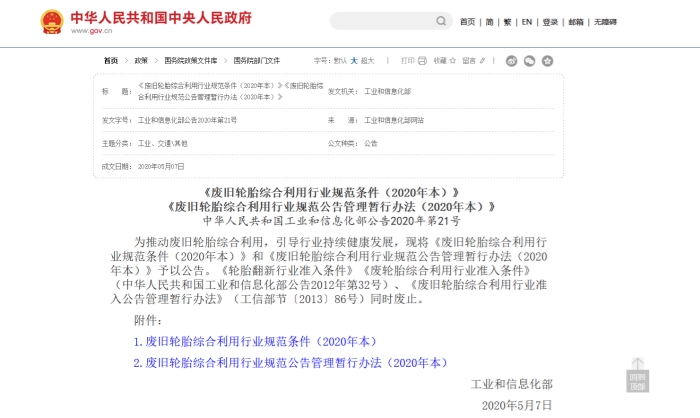Viewport: 700px width, 418px height.
Task: Set font size to 大
Action: tap(353, 61)
